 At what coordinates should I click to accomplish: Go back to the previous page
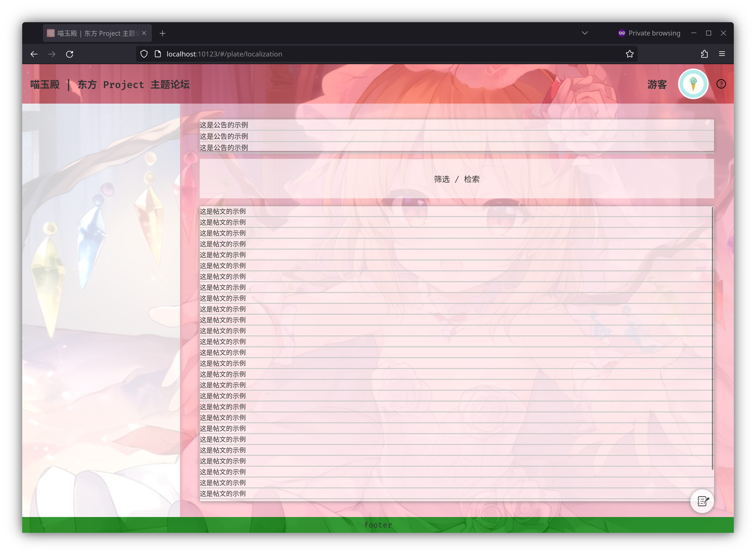(34, 54)
